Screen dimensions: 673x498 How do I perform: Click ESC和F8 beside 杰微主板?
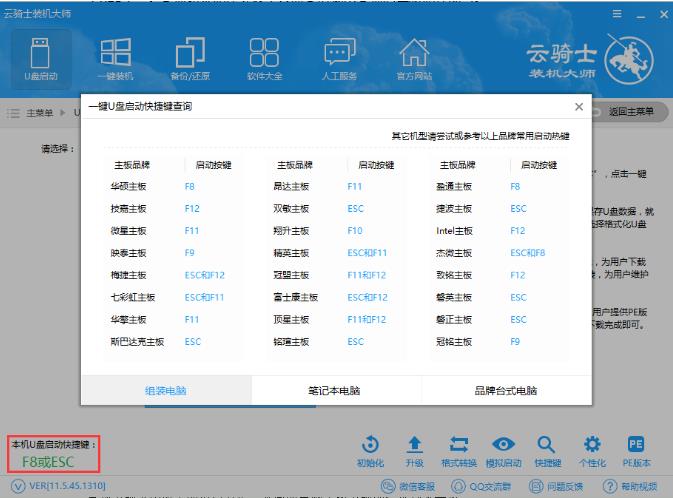pyautogui.click(x=527, y=253)
